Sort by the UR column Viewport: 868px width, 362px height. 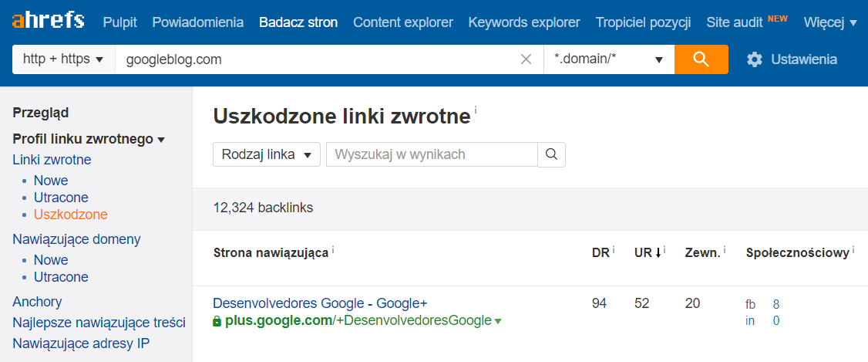click(648, 253)
